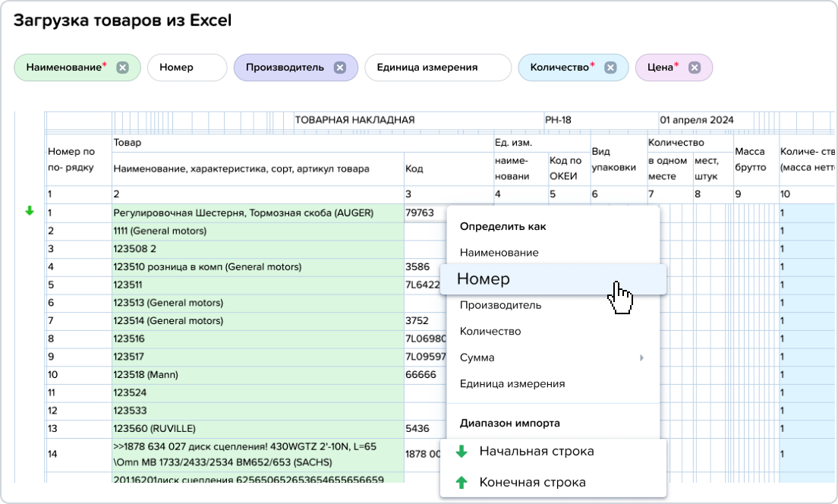The width and height of the screenshot is (838, 504).
Task: Click the Количество blue chip
Action: tap(573, 68)
